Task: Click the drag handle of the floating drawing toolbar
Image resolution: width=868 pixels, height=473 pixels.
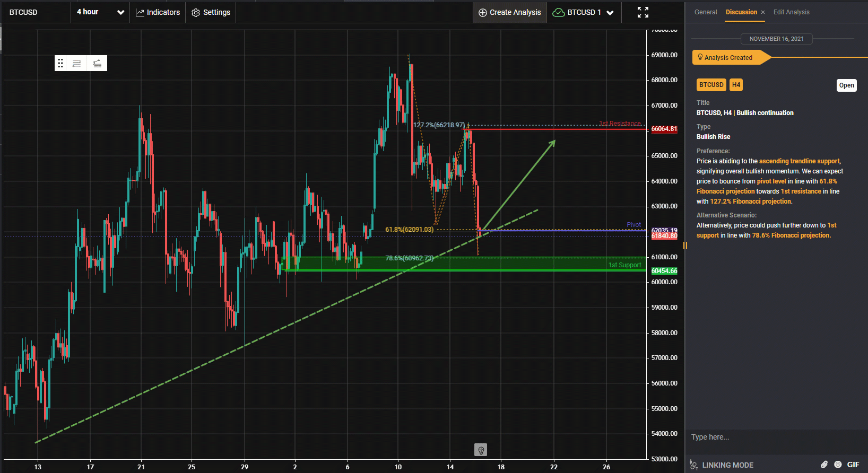Action: coord(60,63)
